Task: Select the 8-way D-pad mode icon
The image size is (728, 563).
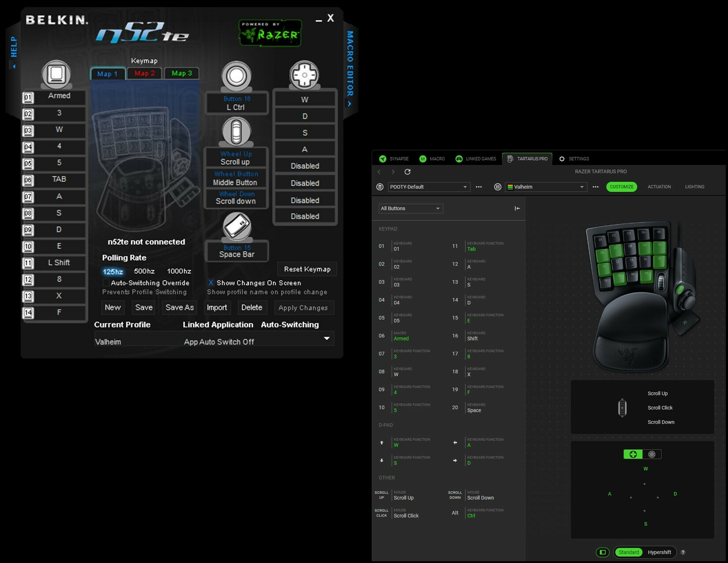Action: (652, 454)
